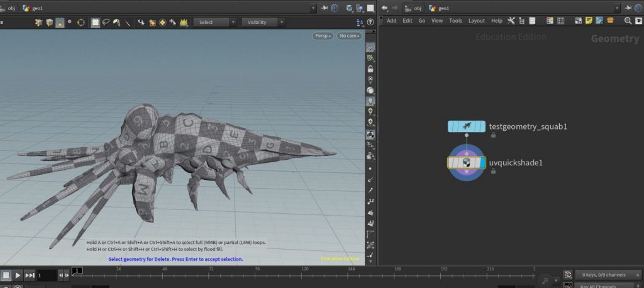Screen dimensions: 644x288
Task: Expand the Persp viewport menu
Action: point(323,36)
